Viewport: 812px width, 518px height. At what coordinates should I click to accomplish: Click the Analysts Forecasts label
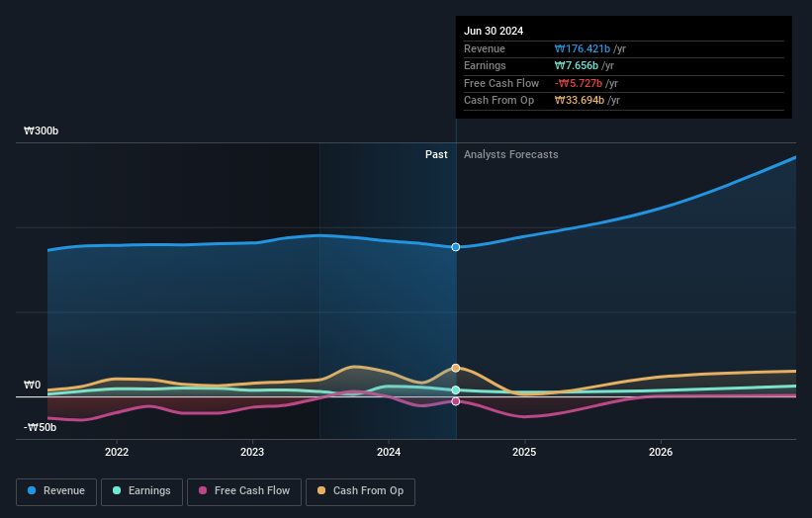tap(511, 154)
